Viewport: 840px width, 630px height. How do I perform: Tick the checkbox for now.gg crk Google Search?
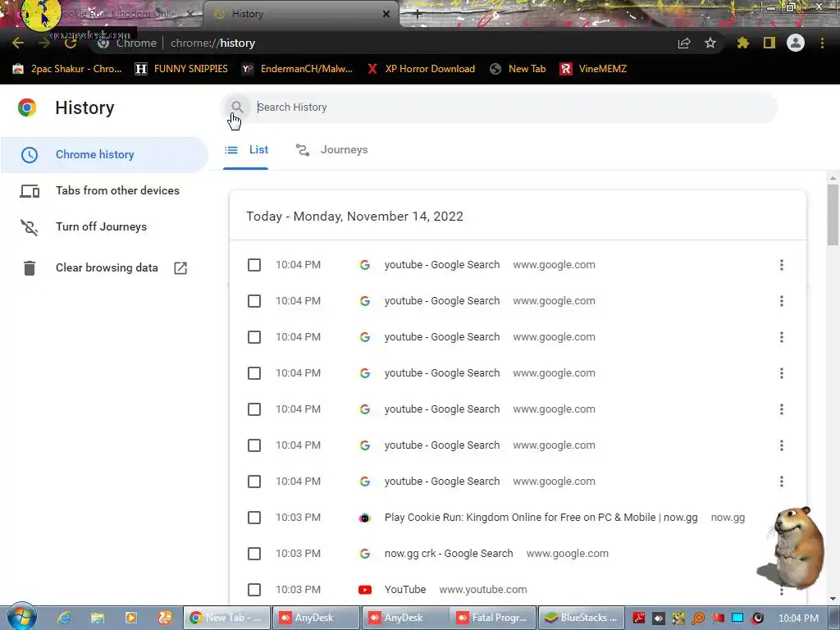click(254, 554)
